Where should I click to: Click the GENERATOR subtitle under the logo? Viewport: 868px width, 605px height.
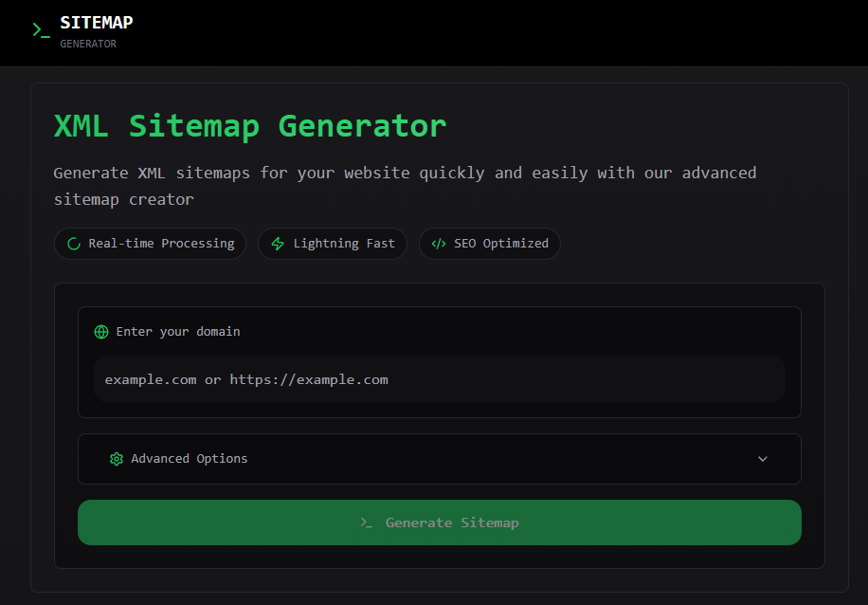click(88, 44)
